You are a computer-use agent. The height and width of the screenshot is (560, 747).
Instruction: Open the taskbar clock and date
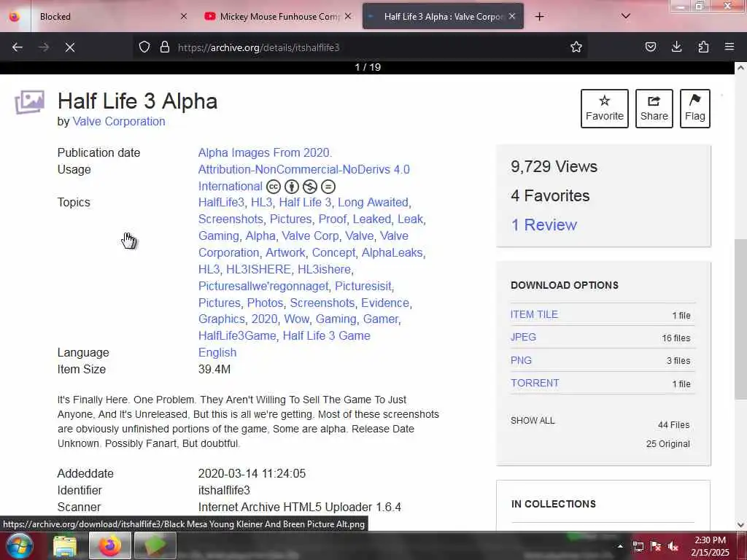point(711,546)
